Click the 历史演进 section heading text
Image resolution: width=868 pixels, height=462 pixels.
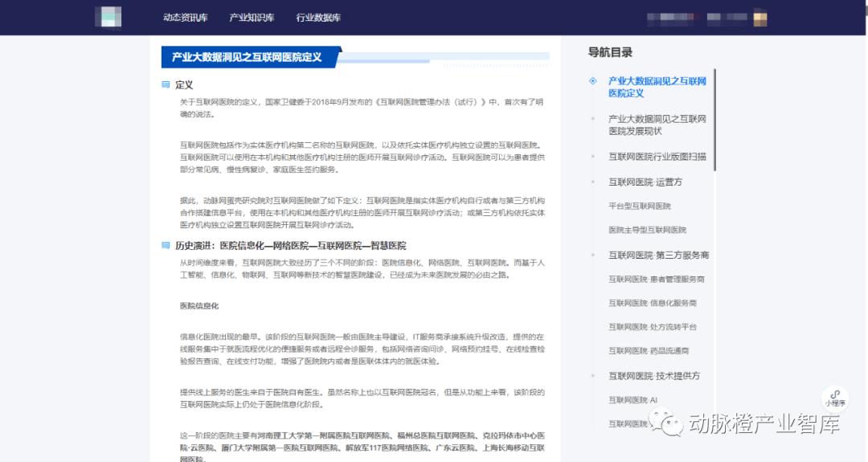pos(291,245)
